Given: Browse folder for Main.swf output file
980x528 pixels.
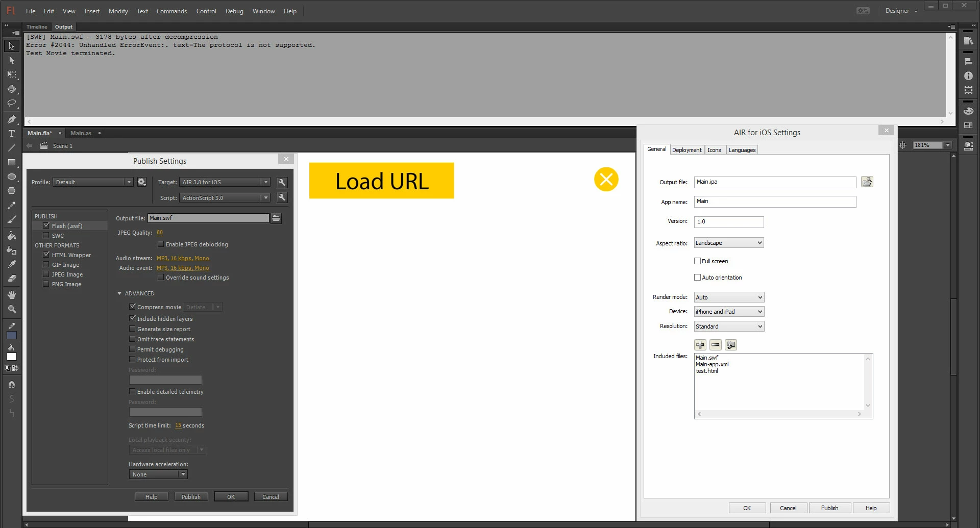Looking at the screenshot, I should tap(276, 218).
